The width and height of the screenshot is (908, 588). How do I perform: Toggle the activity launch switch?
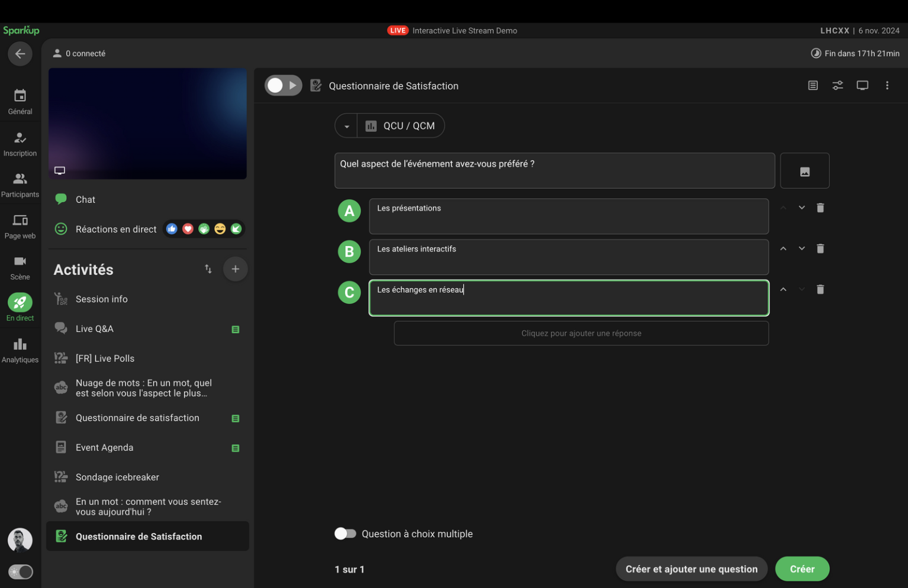click(283, 86)
